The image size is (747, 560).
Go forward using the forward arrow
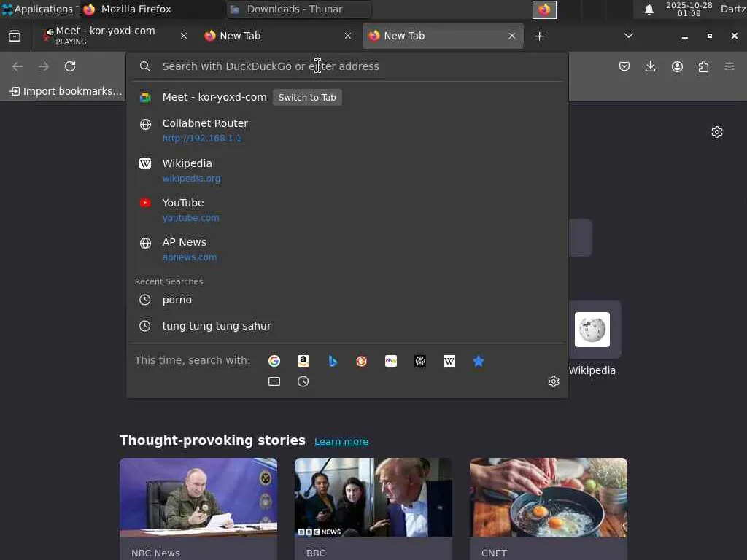[x=43, y=66]
